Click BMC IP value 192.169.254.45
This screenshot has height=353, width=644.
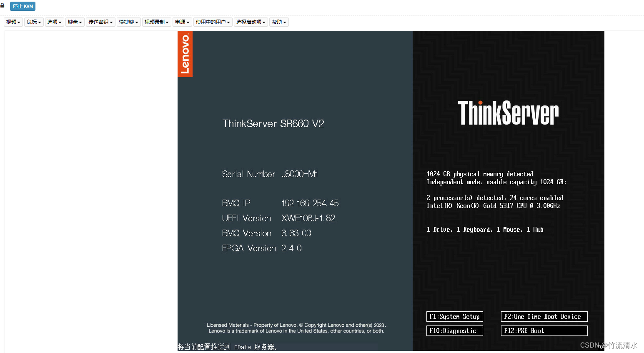310,203
